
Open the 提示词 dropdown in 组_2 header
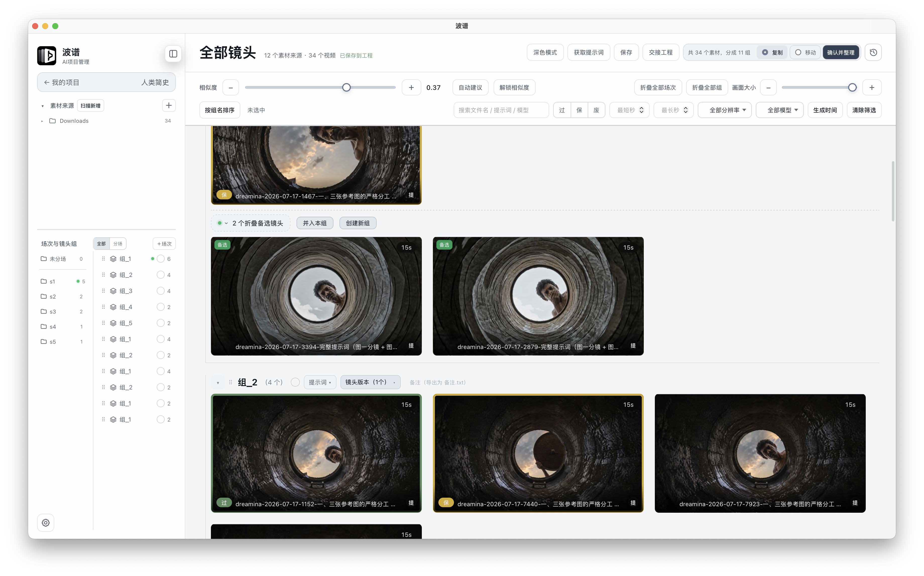pos(320,382)
